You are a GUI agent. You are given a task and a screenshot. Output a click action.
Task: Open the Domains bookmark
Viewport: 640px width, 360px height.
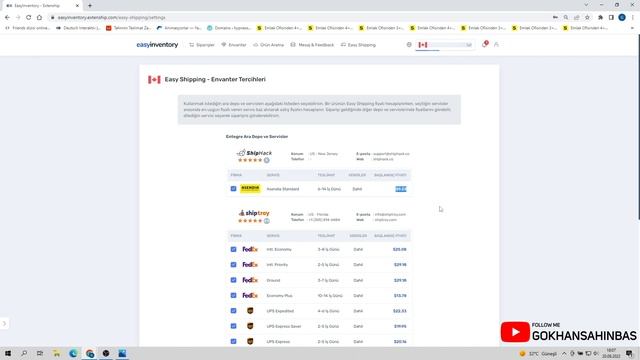(x=229, y=28)
